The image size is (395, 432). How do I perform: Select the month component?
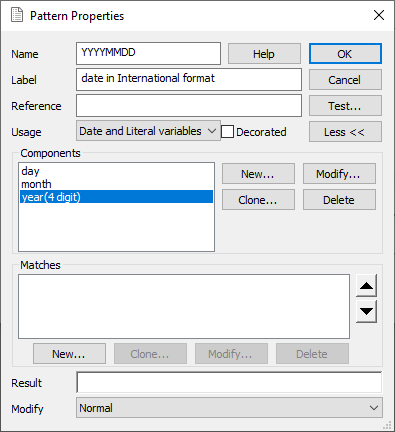(x=116, y=184)
